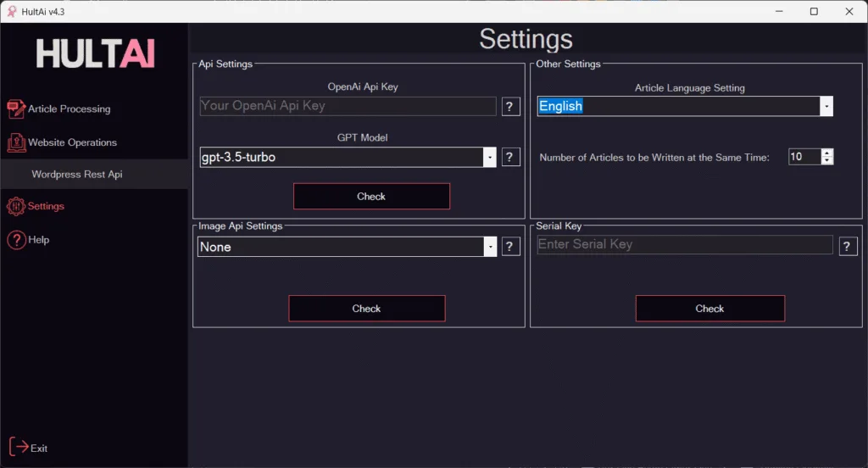Check the Serial Key
This screenshot has height=468, width=868.
(709, 309)
